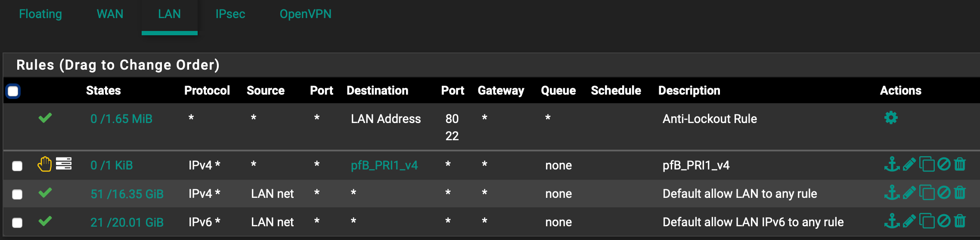Viewport: 980px width, 240px height.
Task: Go to the Floating rules tab
Action: coord(40,14)
